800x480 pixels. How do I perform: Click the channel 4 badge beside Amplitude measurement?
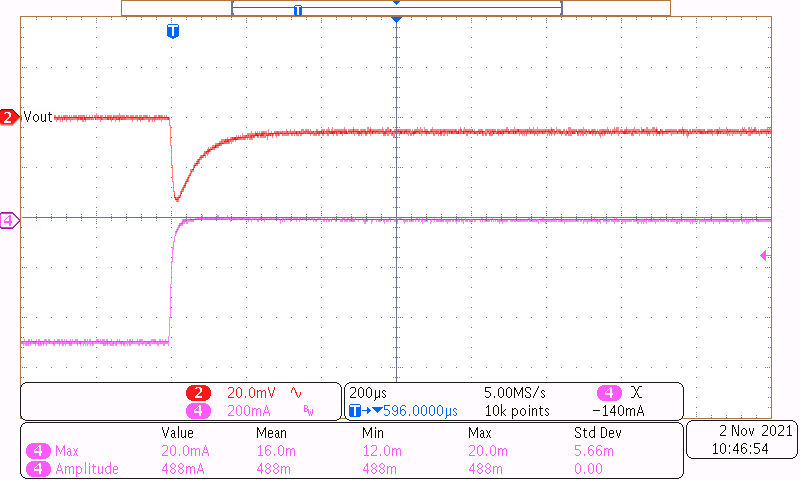coord(38,469)
